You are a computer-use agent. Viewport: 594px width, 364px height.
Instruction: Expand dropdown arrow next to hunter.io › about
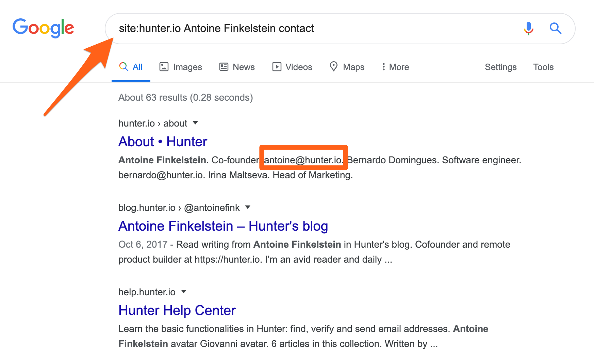(x=195, y=123)
